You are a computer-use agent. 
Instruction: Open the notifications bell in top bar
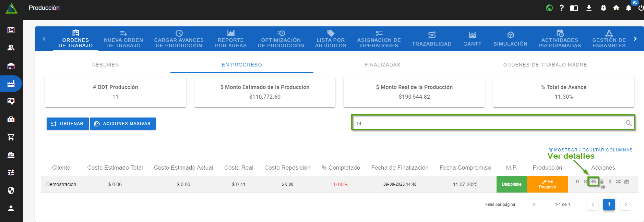coord(628,8)
